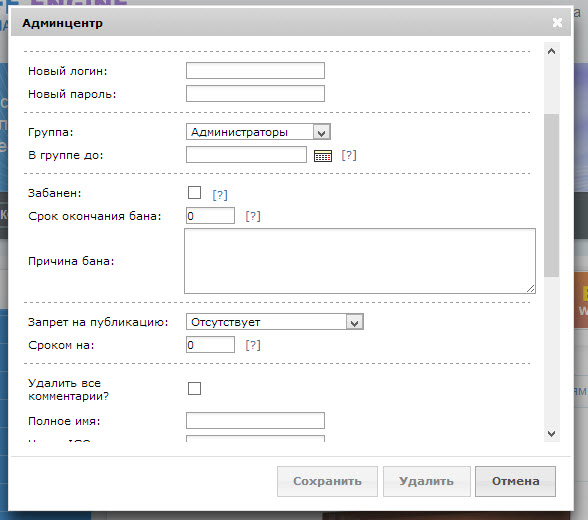Show help hint next to Сроком на field

253,345
